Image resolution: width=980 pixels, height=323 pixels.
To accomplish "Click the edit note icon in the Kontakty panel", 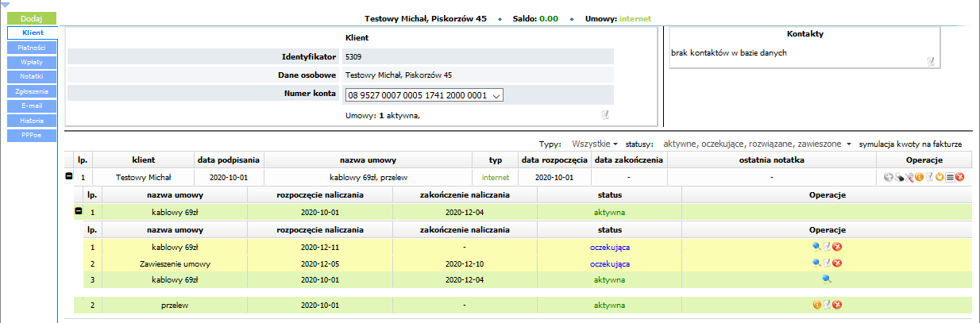I will pos(931,62).
